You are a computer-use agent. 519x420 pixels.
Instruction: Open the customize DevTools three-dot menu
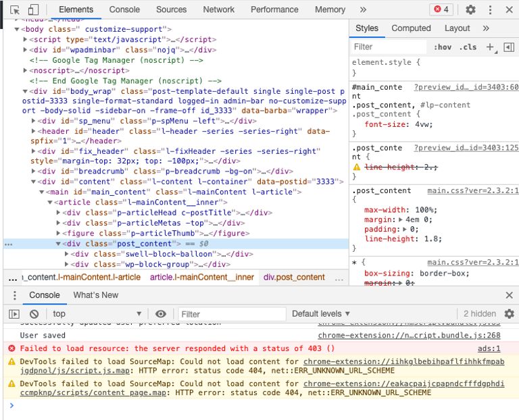click(x=490, y=9)
